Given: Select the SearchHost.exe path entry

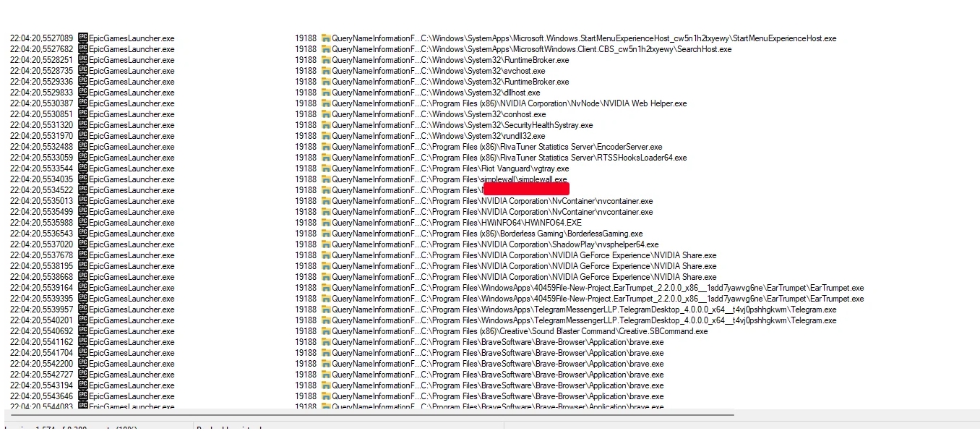Looking at the screenshot, I should tap(576, 49).
